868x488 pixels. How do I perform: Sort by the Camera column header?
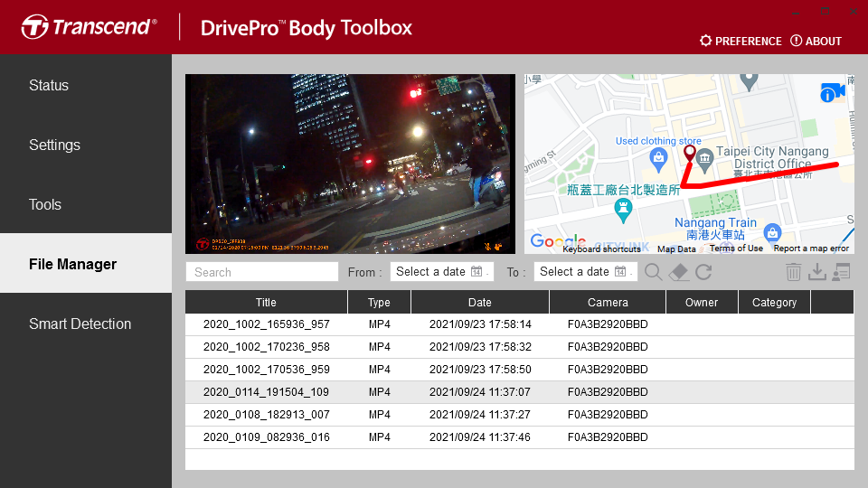point(608,302)
